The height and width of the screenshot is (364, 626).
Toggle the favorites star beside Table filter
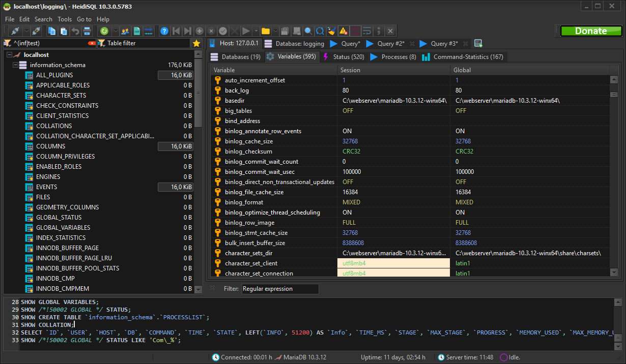(x=196, y=43)
